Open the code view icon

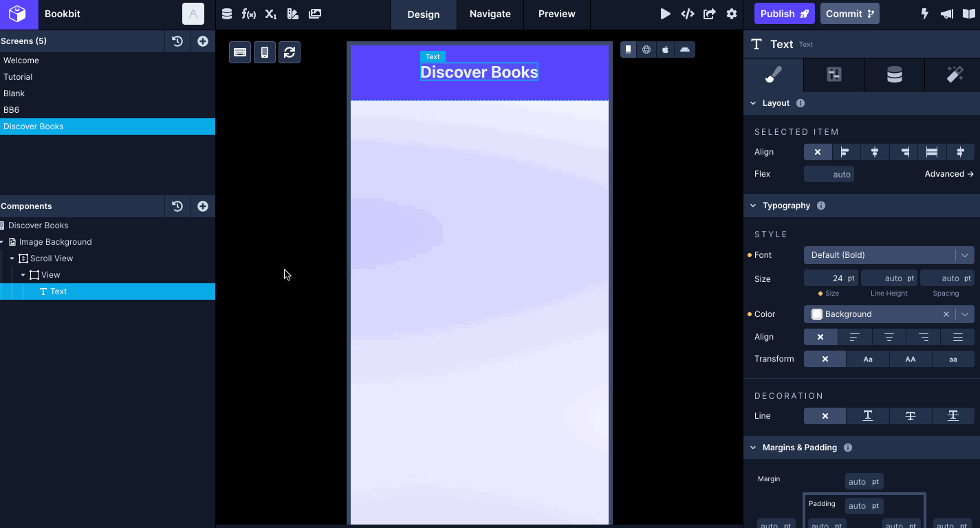pos(687,14)
